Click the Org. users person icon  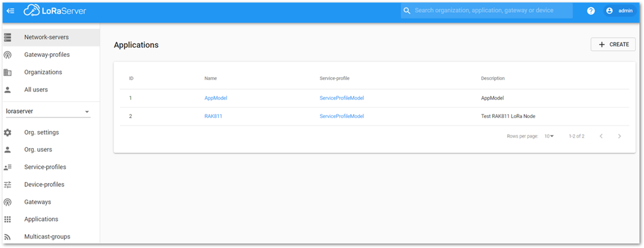tap(8, 150)
